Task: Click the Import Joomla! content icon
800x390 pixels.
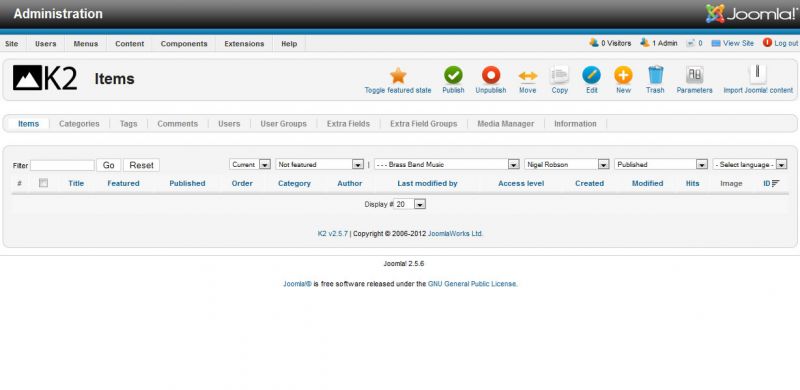Action: (758, 74)
